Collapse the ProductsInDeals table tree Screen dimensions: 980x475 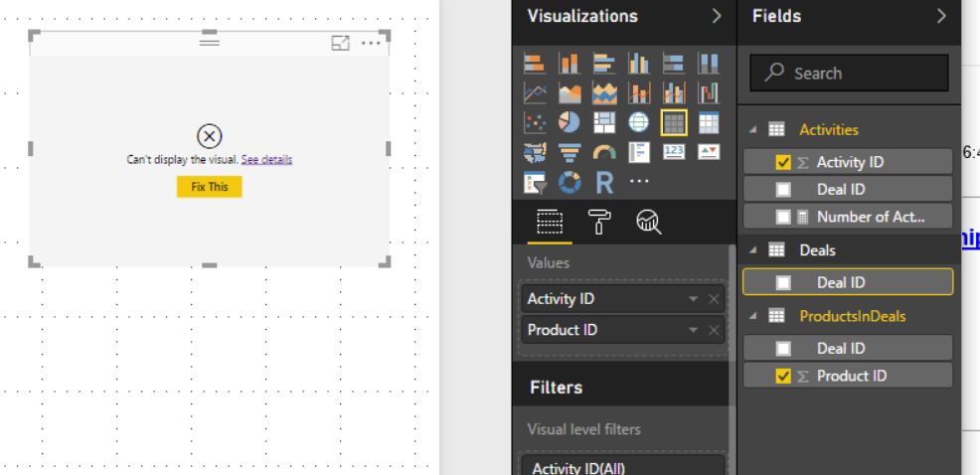click(753, 316)
